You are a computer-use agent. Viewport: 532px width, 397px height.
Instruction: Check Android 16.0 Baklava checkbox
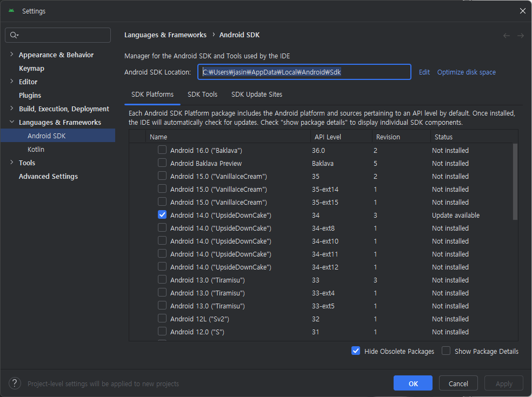click(x=162, y=150)
